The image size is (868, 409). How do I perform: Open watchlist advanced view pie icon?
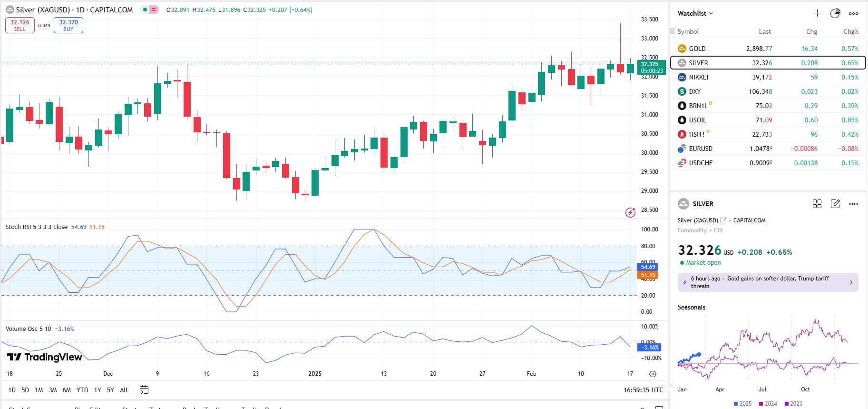pyautogui.click(x=835, y=13)
